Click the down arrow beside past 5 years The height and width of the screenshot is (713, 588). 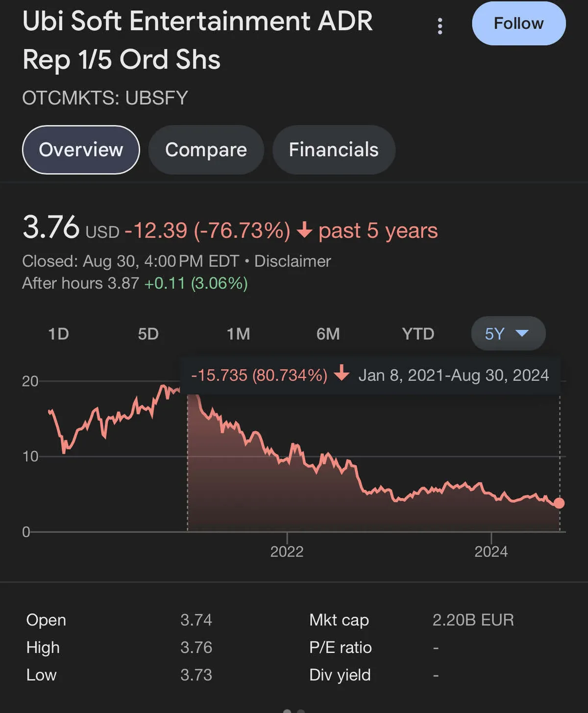tap(304, 229)
